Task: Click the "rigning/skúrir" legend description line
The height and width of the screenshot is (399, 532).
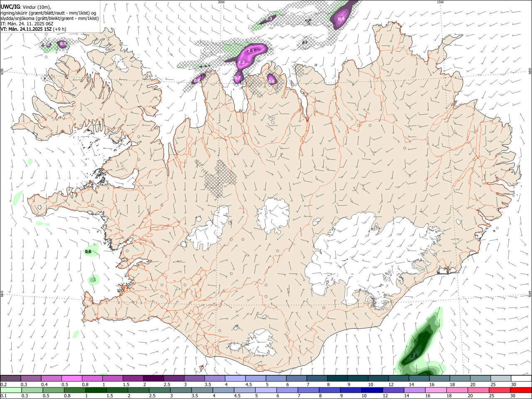Action: 48,13
